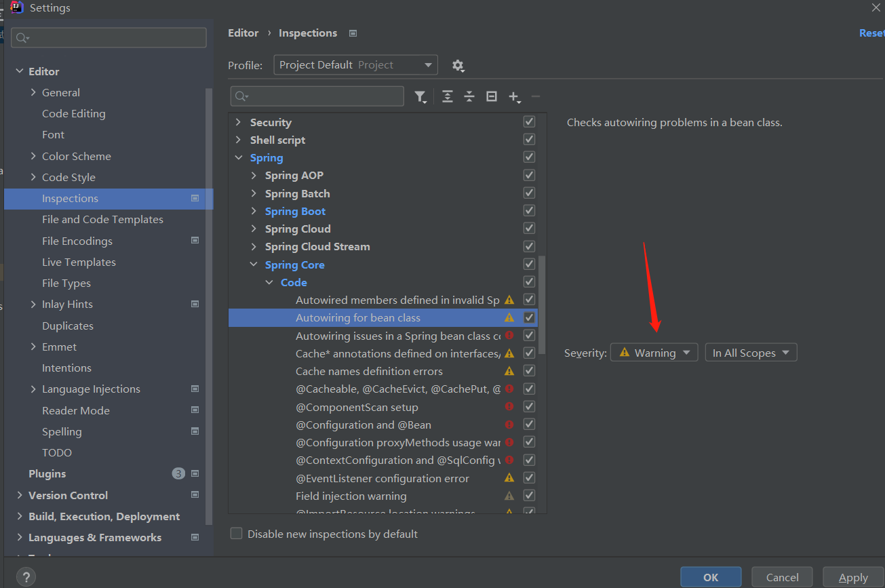Collapse the Code subgroup arrow
This screenshot has height=588, width=885.
[269, 282]
